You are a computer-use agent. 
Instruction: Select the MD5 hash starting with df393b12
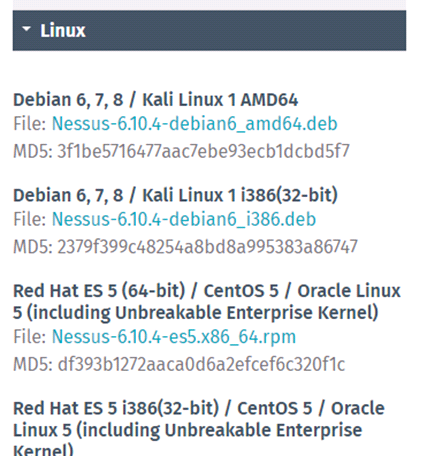[201, 364]
